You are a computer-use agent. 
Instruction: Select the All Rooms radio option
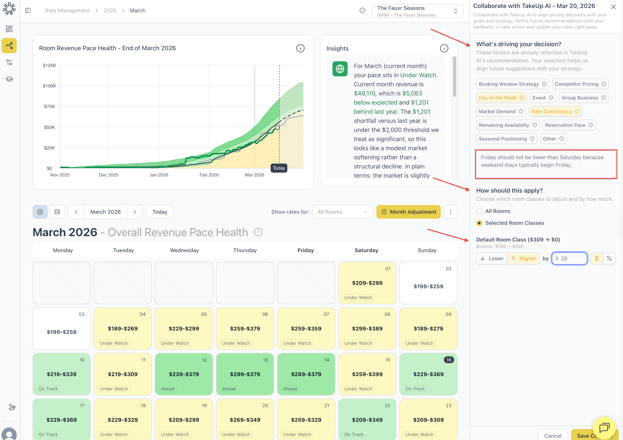click(480, 211)
